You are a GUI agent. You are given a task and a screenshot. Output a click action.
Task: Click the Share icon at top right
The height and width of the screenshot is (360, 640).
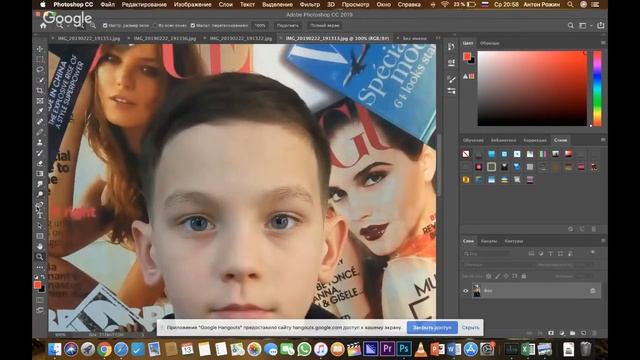coord(600,25)
